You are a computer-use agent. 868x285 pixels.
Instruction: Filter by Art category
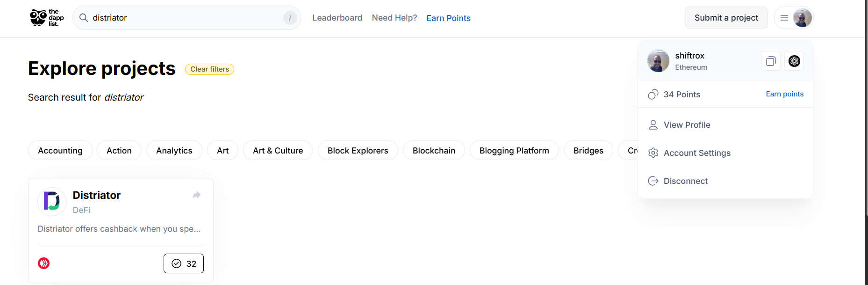coord(223,151)
